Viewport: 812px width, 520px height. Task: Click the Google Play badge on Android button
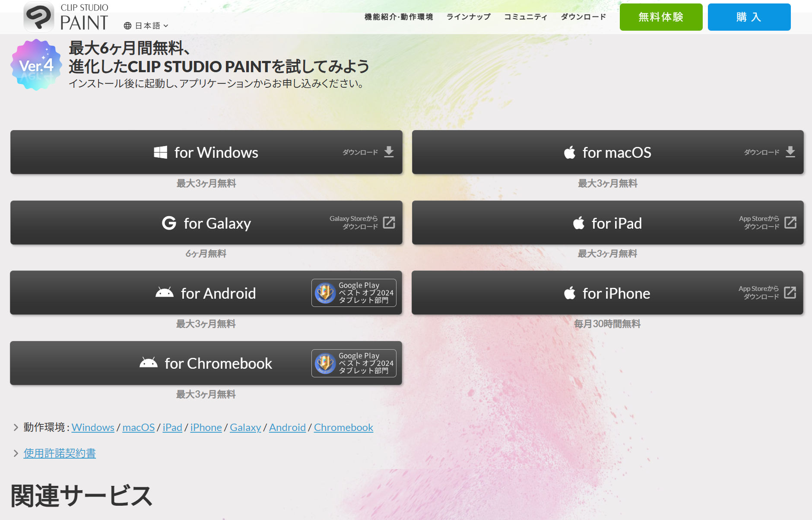354,293
